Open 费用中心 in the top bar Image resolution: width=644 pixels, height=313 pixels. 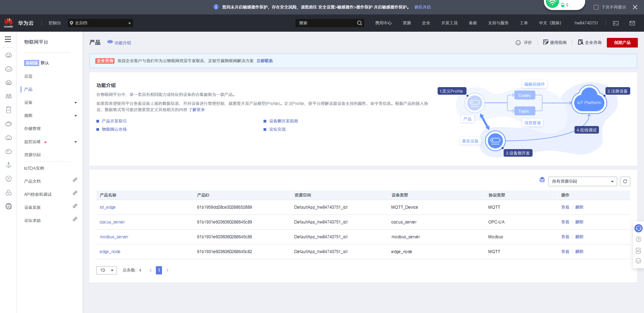[383, 23]
